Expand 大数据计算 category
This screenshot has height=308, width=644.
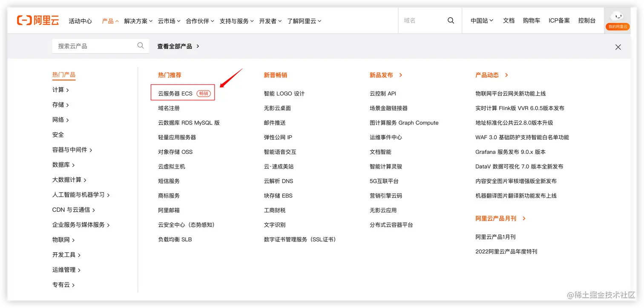[69, 180]
